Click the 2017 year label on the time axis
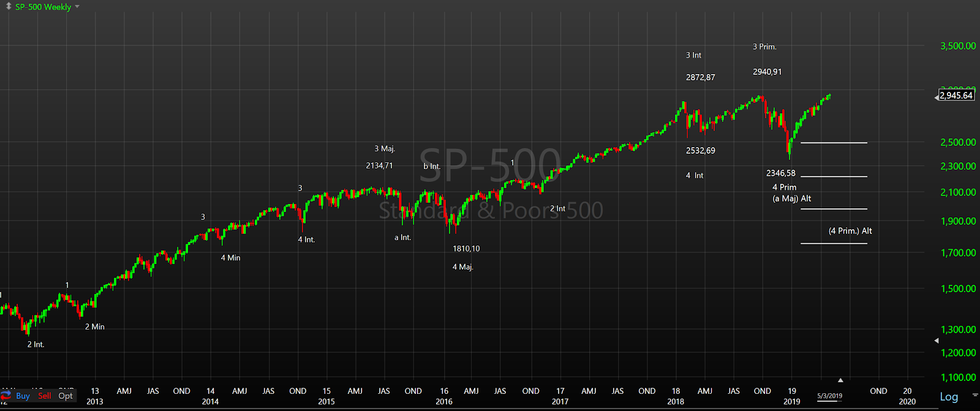980x411 pixels. 560,402
